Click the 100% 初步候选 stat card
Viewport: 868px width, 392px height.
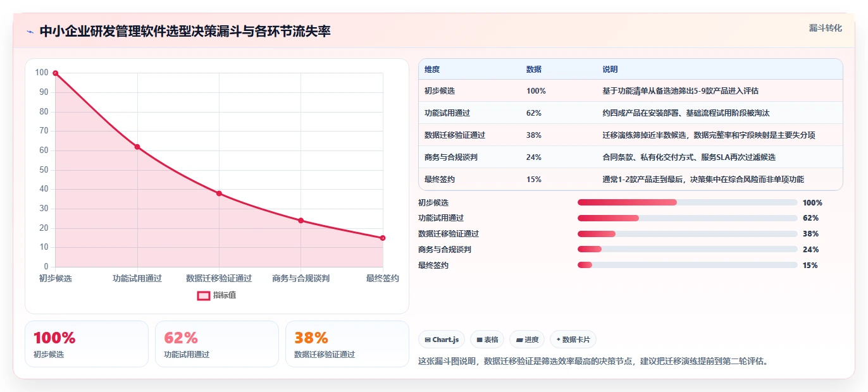coord(87,344)
